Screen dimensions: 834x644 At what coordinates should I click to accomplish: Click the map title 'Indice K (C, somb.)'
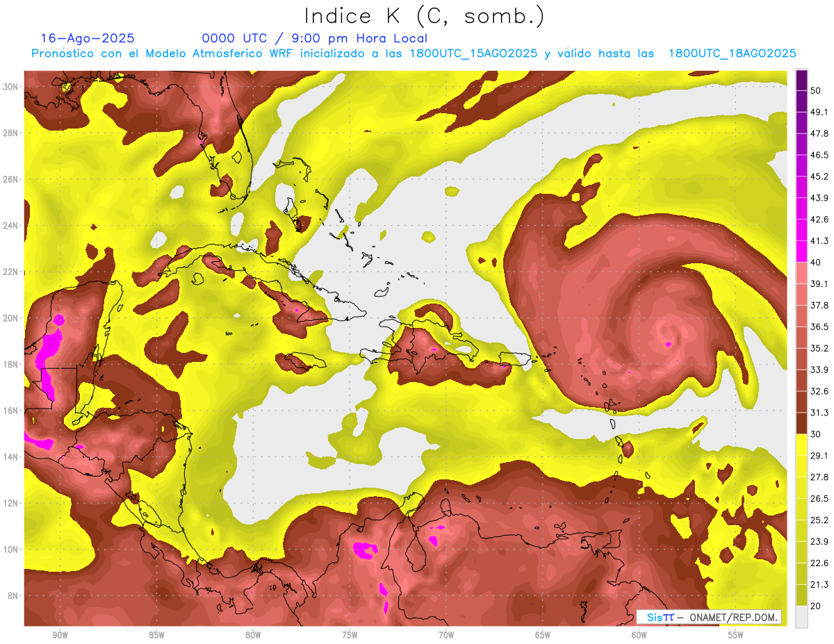click(425, 17)
